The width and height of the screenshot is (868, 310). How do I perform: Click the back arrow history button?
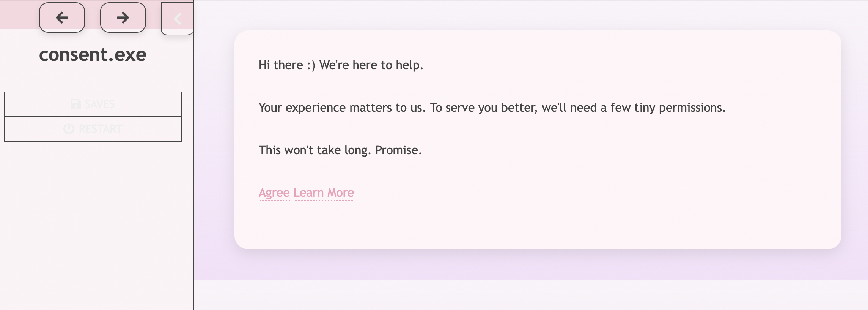(62, 17)
